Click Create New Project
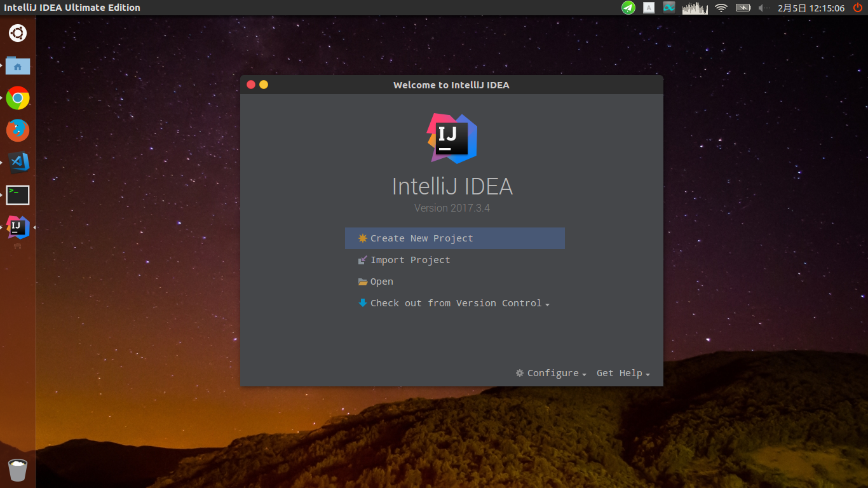Image resolution: width=868 pixels, height=488 pixels. [421, 238]
